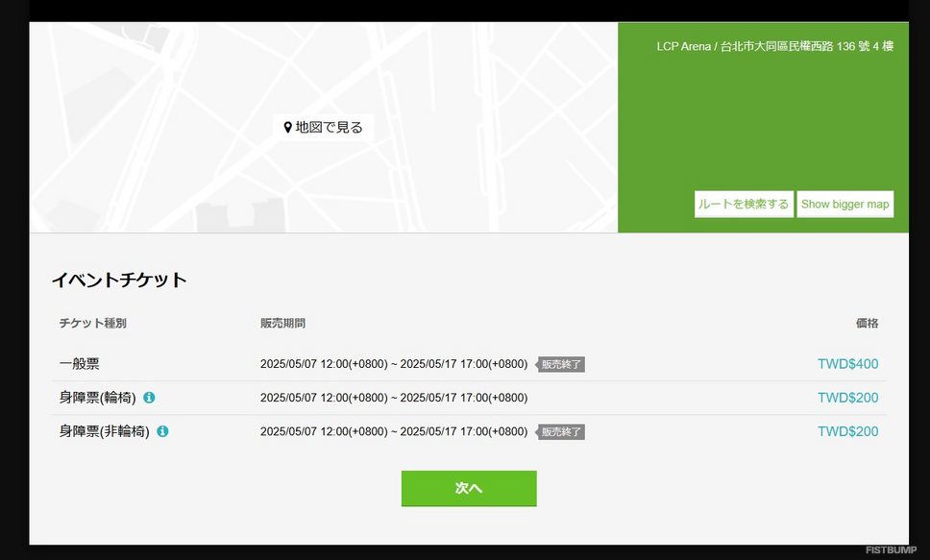The width and height of the screenshot is (930, 560).
Task: Click Show bigger map button
Action: point(844,204)
